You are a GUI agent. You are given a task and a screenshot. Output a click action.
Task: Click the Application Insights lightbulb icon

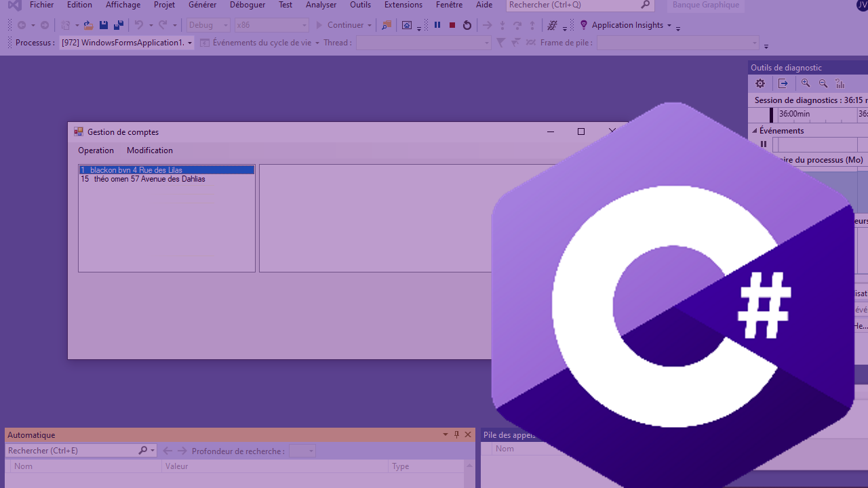tap(584, 25)
